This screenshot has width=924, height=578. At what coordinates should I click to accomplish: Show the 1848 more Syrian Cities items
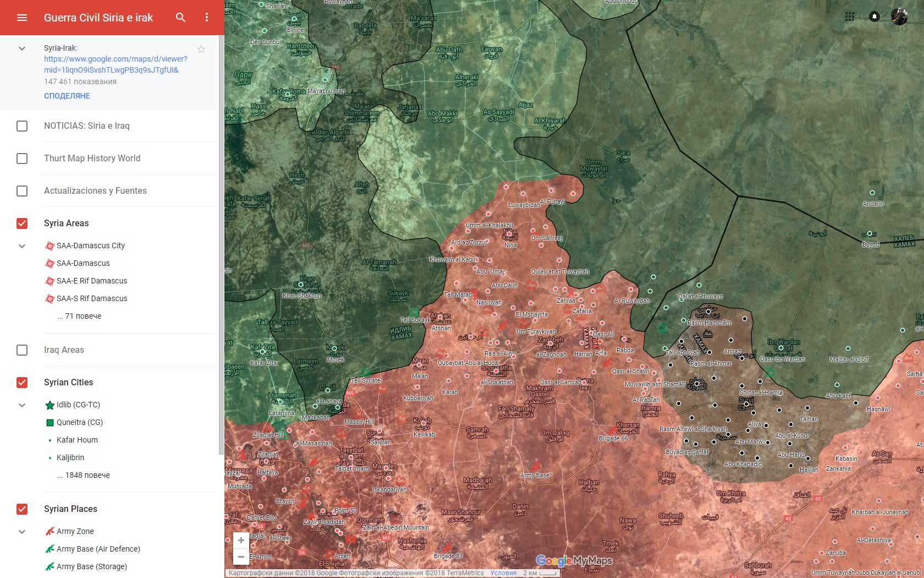tap(84, 475)
